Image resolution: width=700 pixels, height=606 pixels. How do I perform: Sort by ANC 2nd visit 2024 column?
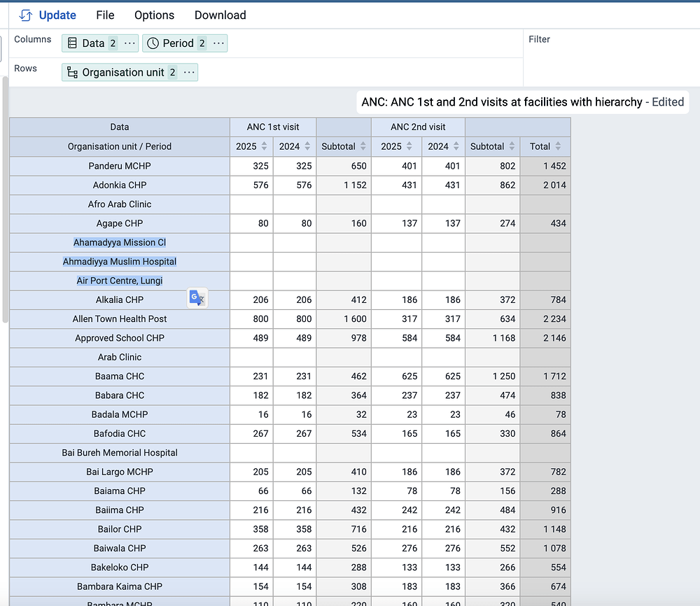456,146
